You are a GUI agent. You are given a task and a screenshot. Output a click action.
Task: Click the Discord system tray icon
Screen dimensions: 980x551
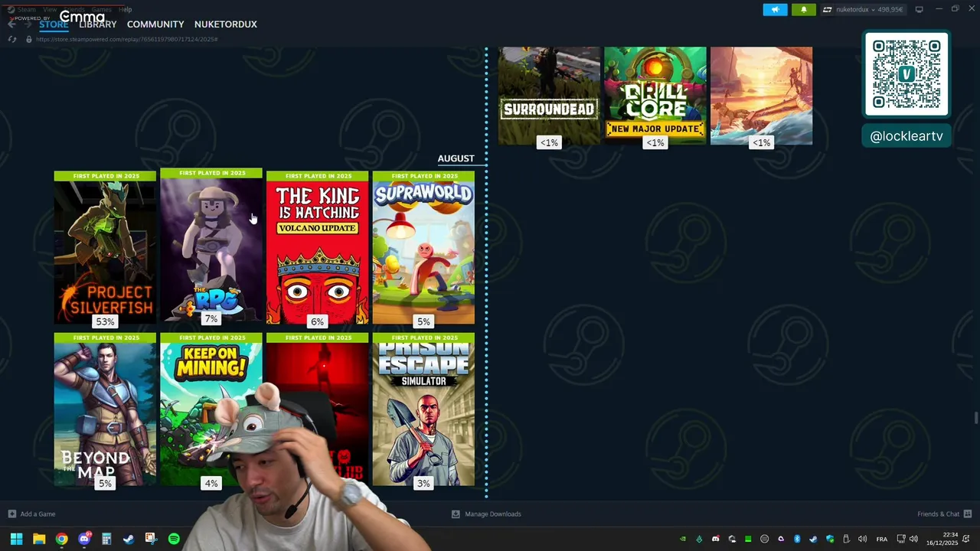click(x=715, y=540)
